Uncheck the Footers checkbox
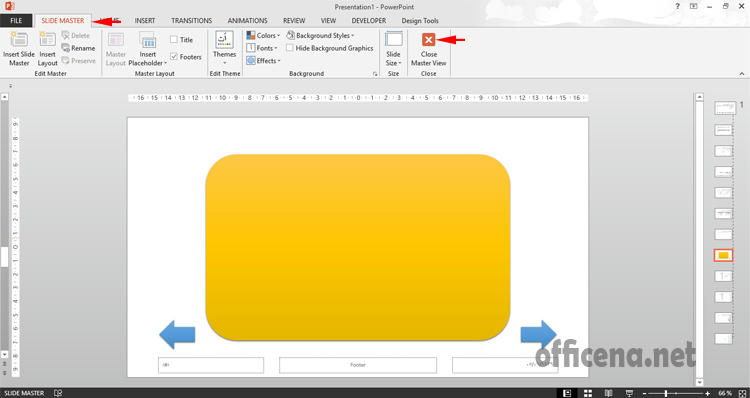 tap(174, 56)
